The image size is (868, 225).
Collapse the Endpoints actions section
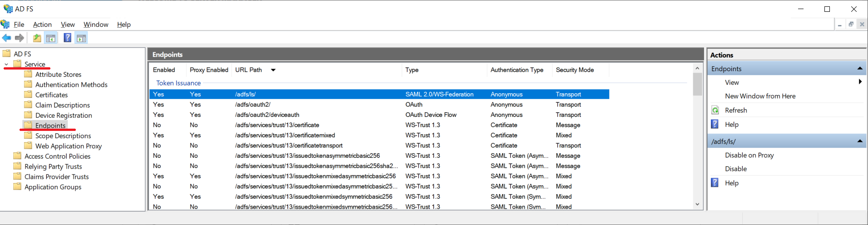(860, 69)
